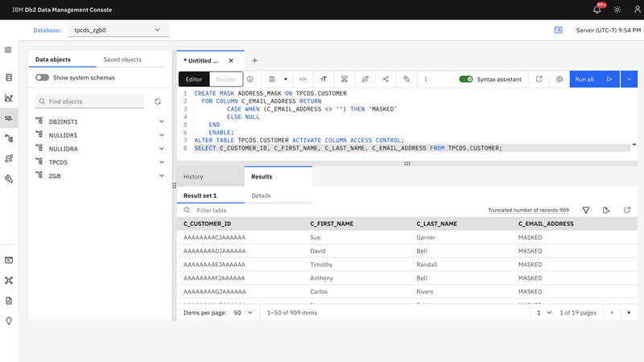Click the text size icon in editor toolbar
Viewport: 644px width, 362px height.
(x=324, y=80)
